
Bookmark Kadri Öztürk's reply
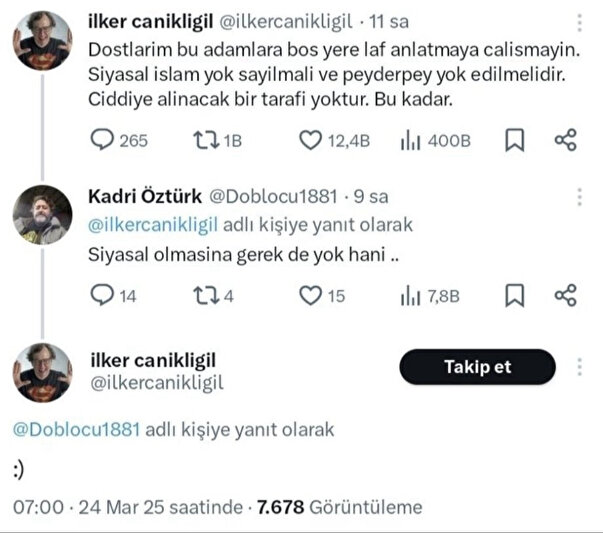(514, 295)
